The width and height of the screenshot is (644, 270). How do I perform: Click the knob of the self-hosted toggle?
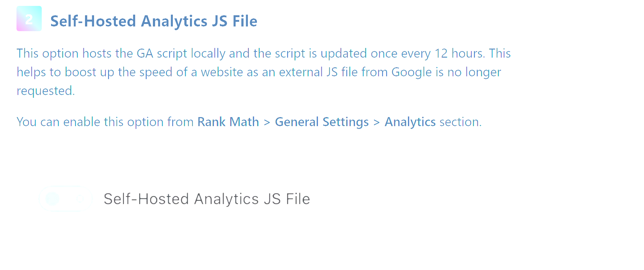pos(52,199)
